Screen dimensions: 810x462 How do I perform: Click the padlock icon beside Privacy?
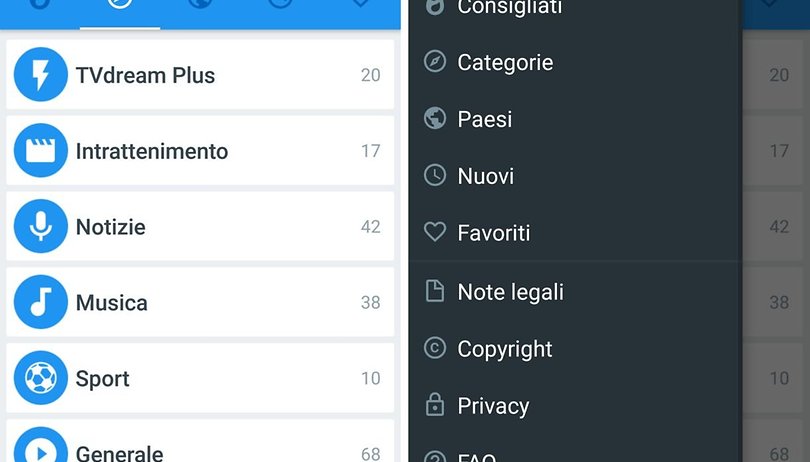(435, 405)
